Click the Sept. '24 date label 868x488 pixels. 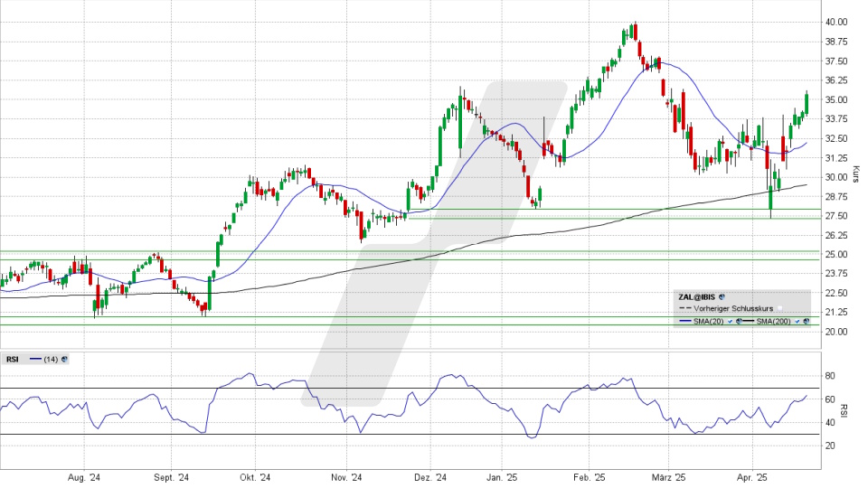click(171, 477)
